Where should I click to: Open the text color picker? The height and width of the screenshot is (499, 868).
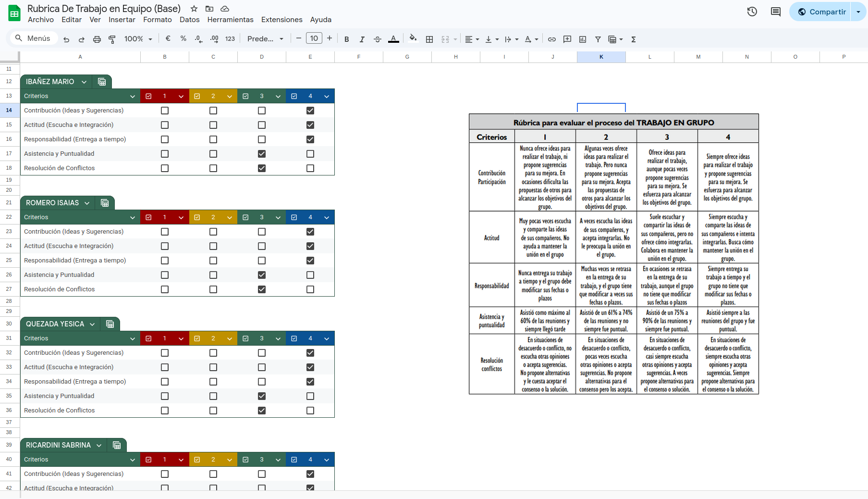[x=393, y=39]
